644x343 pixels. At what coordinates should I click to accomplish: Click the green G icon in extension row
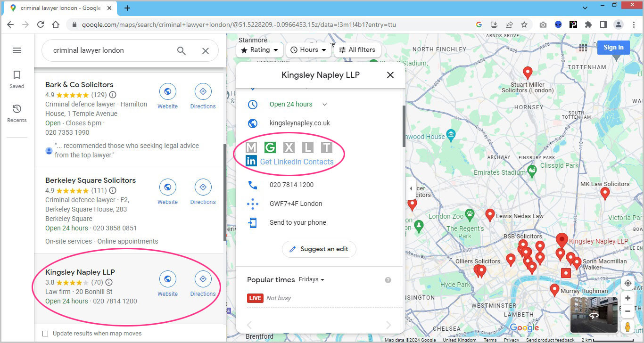(270, 147)
